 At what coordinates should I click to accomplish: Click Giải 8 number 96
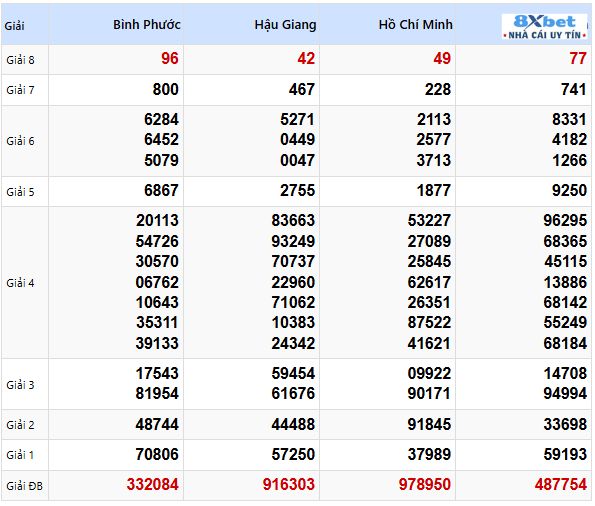[169, 58]
